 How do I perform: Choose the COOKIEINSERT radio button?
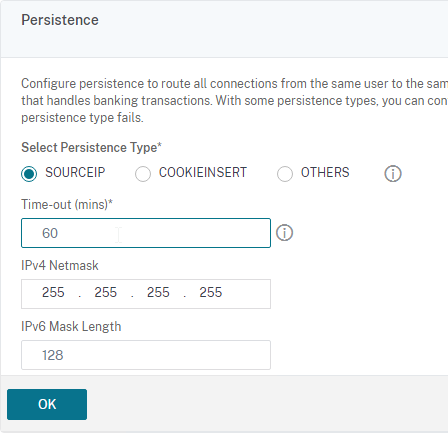143,174
